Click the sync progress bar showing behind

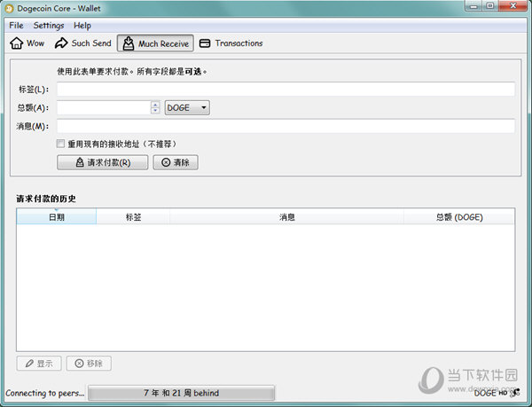click(181, 393)
